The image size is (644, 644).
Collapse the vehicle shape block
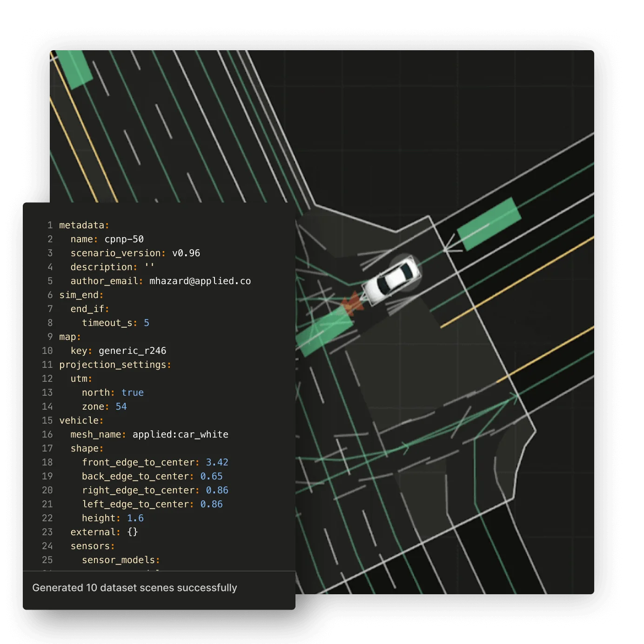[87, 448]
